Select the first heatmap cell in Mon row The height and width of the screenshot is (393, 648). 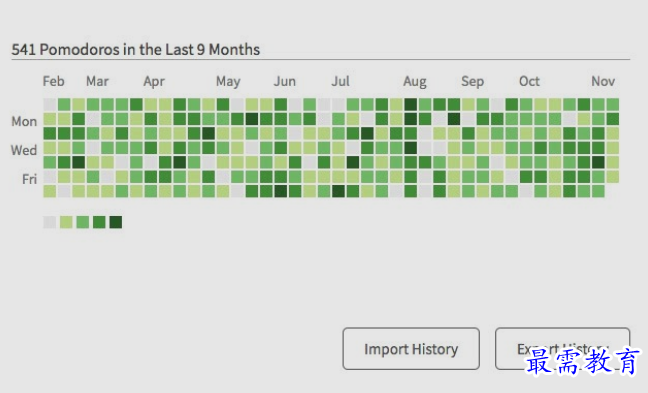click(50, 119)
